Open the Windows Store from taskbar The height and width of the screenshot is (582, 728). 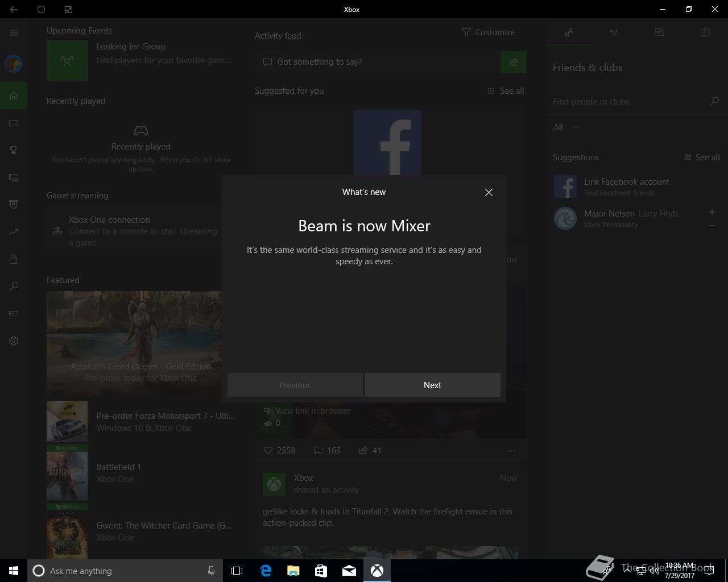321,571
